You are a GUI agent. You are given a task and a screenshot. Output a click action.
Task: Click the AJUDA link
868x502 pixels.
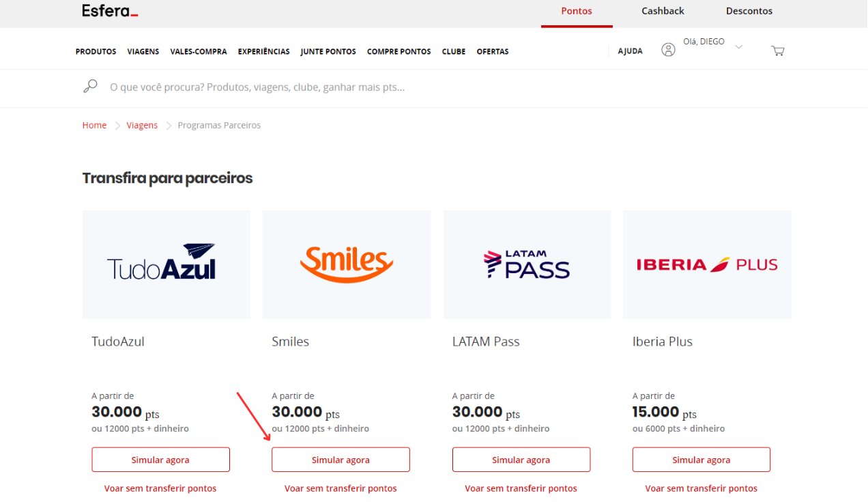[630, 51]
